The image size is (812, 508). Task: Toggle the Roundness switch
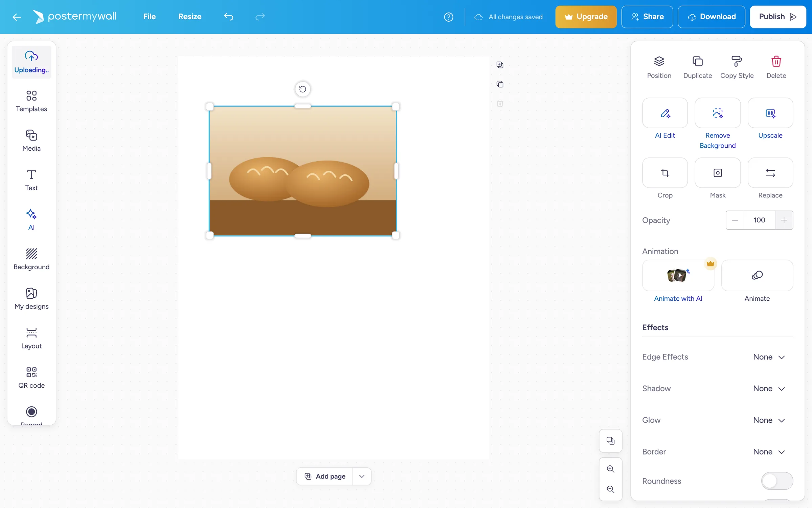click(777, 481)
